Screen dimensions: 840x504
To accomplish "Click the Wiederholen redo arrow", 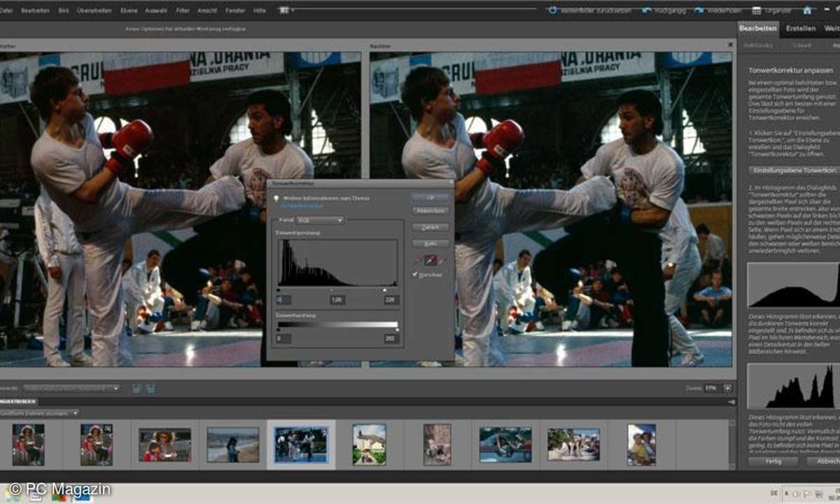I will click(700, 10).
